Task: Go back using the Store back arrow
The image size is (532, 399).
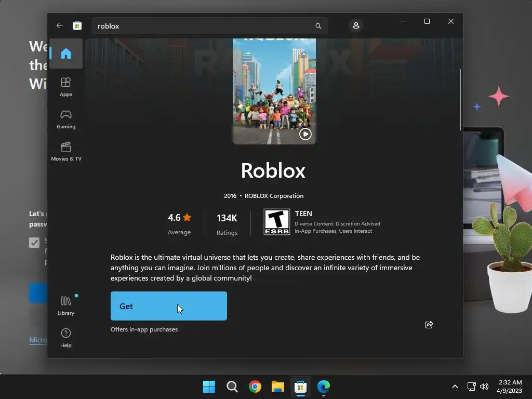Action: pos(59,26)
